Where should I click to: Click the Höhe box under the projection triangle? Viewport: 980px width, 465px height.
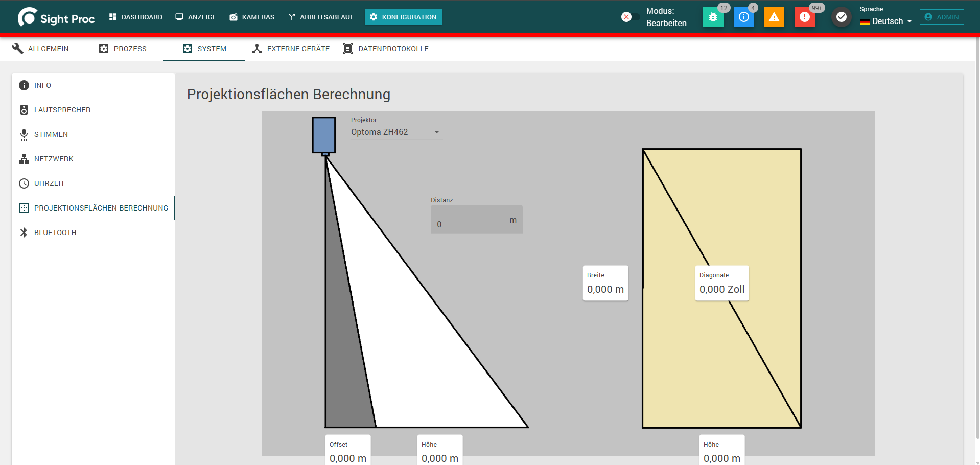440,450
